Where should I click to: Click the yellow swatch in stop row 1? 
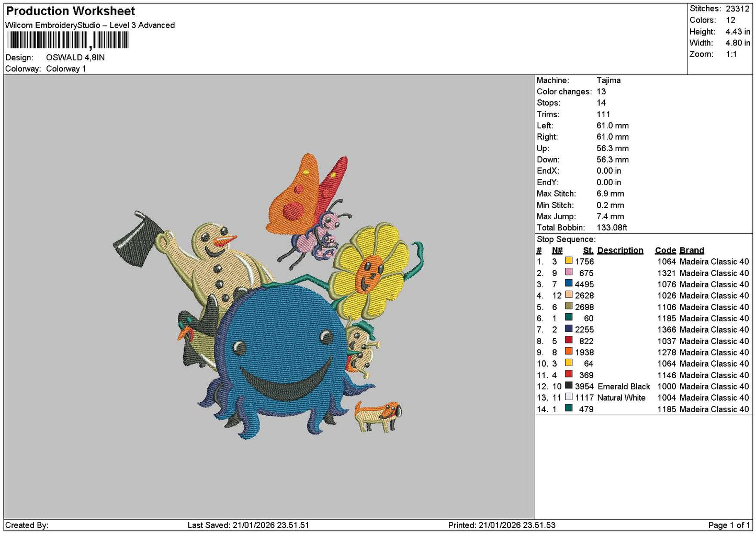(569, 261)
